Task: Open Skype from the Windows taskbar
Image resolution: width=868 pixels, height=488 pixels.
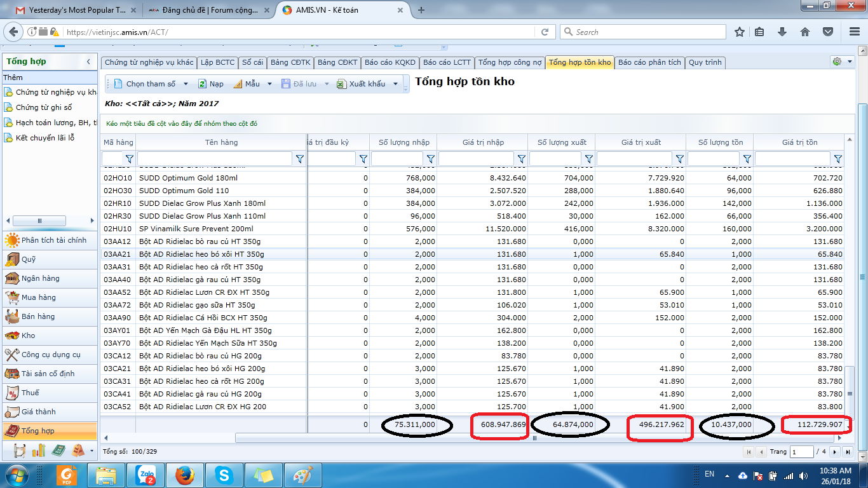Action: click(x=223, y=475)
